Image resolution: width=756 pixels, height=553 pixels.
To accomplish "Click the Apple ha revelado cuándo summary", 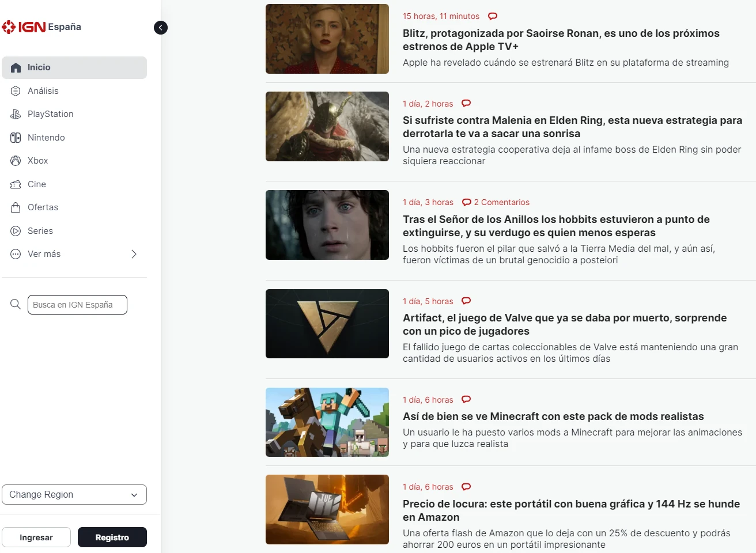I will point(566,62).
